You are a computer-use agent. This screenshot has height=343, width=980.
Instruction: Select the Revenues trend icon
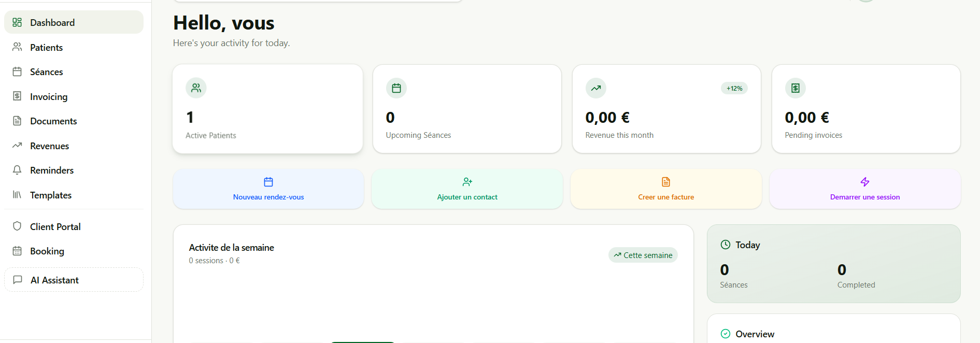tap(17, 146)
